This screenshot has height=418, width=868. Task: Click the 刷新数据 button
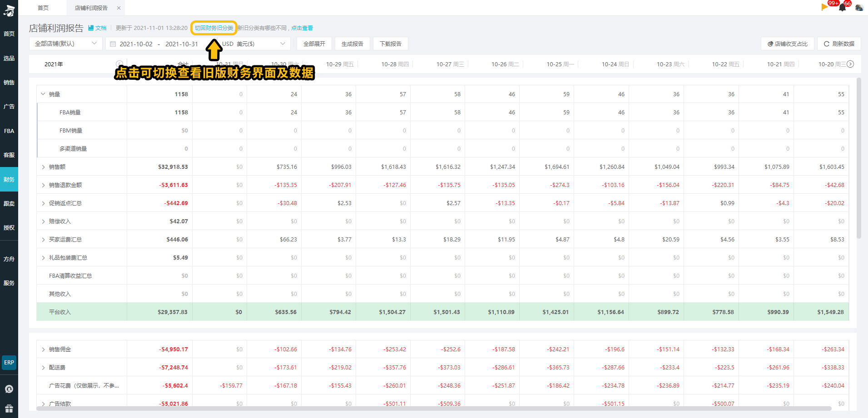coord(839,44)
